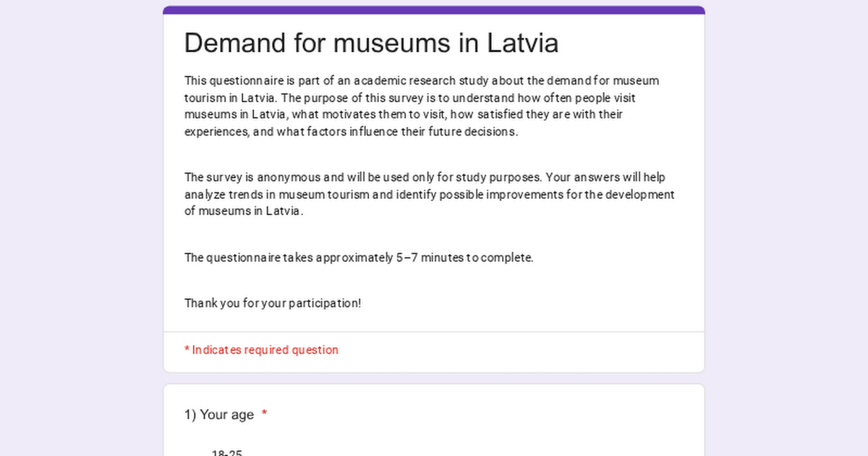Click the word "Latvia" in the form title
This screenshot has height=456, width=868.
[522, 43]
